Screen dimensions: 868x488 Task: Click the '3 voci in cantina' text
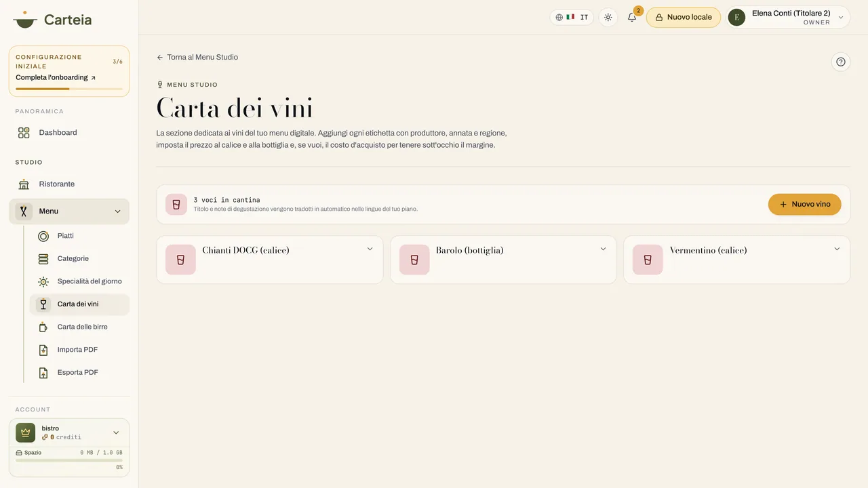pyautogui.click(x=226, y=200)
